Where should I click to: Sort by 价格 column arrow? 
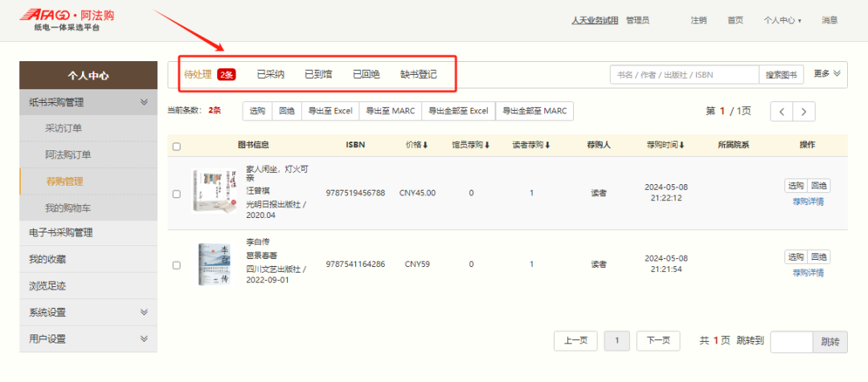[x=425, y=146]
